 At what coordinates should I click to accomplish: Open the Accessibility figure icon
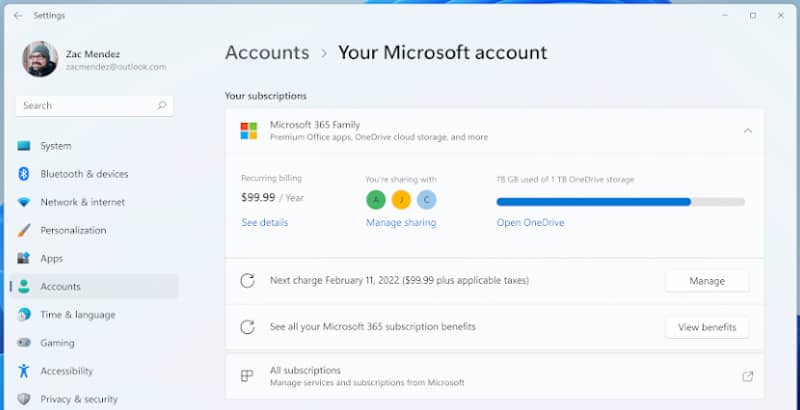click(x=23, y=371)
